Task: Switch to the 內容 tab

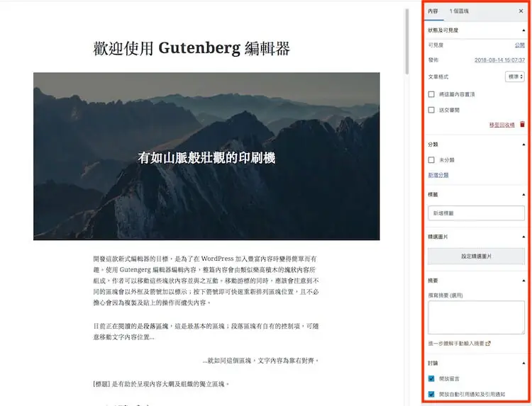Action: tap(433, 11)
